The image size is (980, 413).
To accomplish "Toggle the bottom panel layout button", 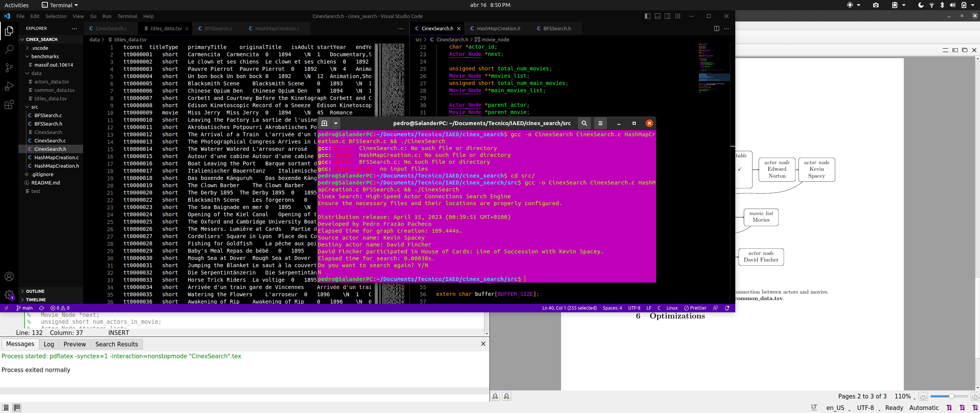I will click(657, 16).
